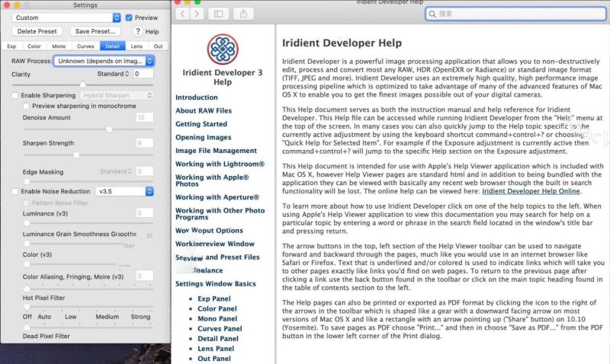610x364 pixels.
Task: Switch to the Exp tab
Action: (11, 46)
